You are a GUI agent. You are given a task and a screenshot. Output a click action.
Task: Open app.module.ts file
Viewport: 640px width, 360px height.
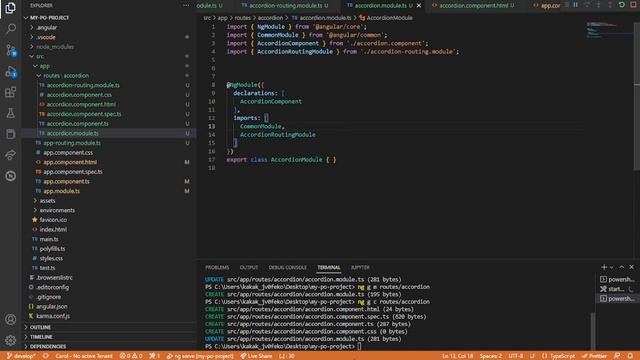[x=62, y=191]
